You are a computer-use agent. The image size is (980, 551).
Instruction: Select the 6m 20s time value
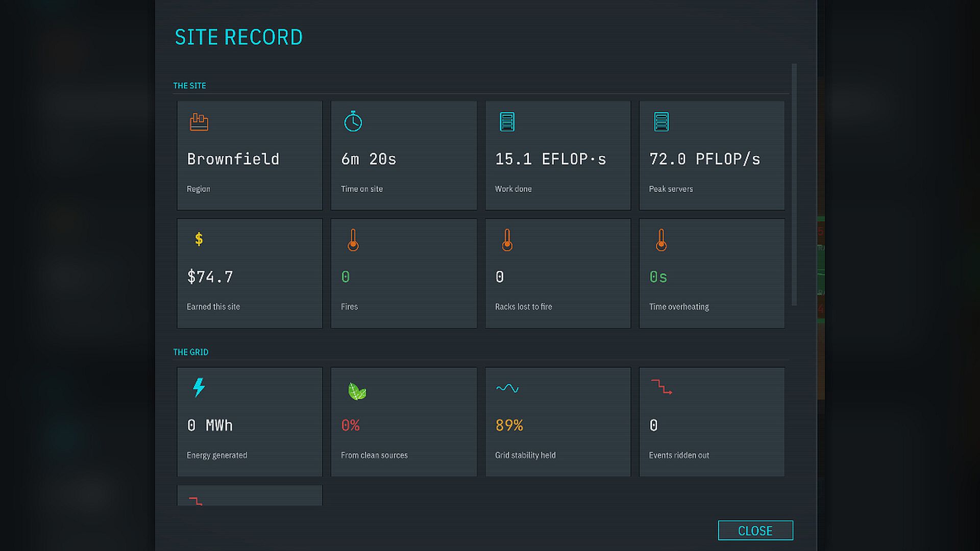point(369,159)
